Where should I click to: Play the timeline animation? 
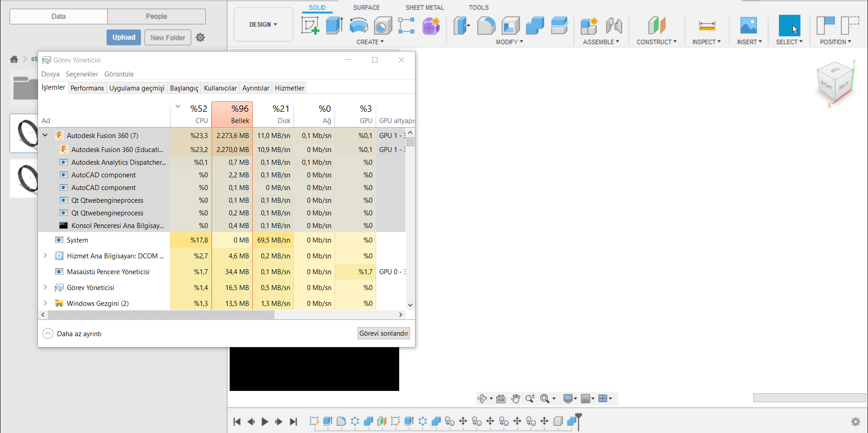click(265, 422)
